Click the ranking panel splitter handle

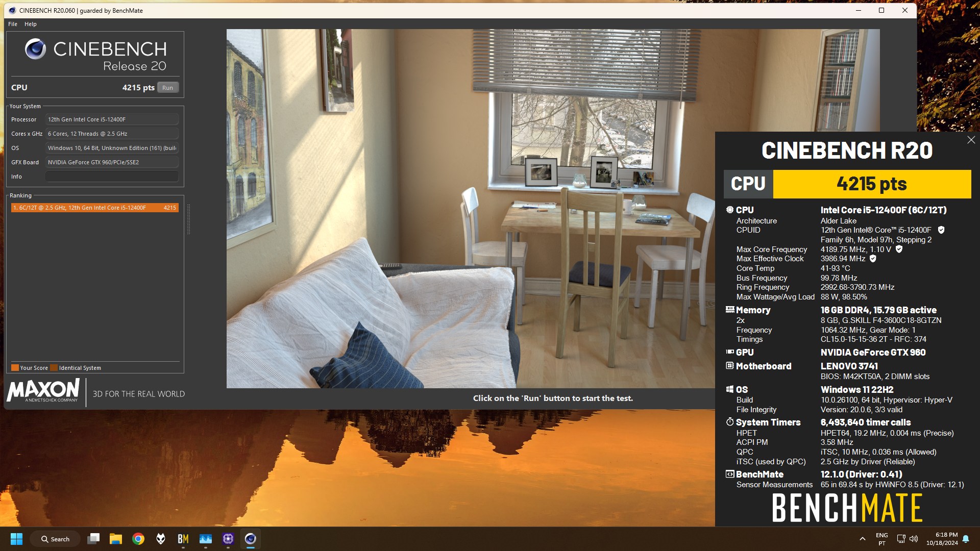tap(188, 219)
